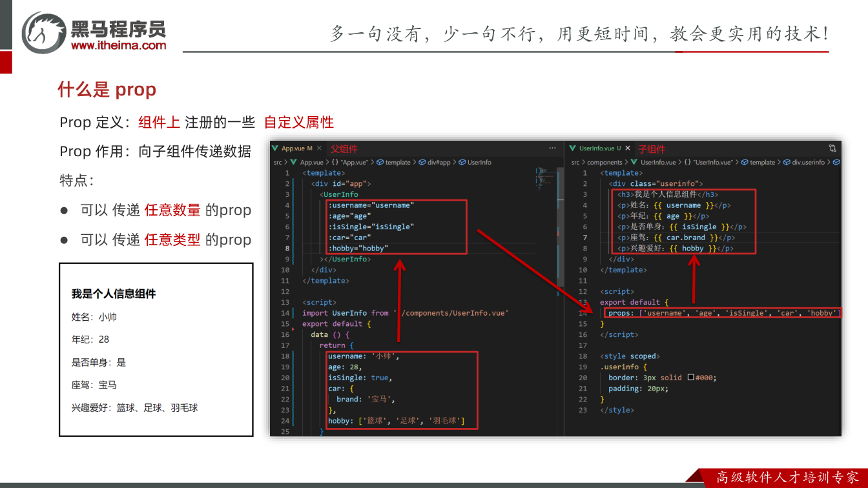Select the components breadcrumb folder
The height and width of the screenshot is (488, 868).
tap(604, 163)
